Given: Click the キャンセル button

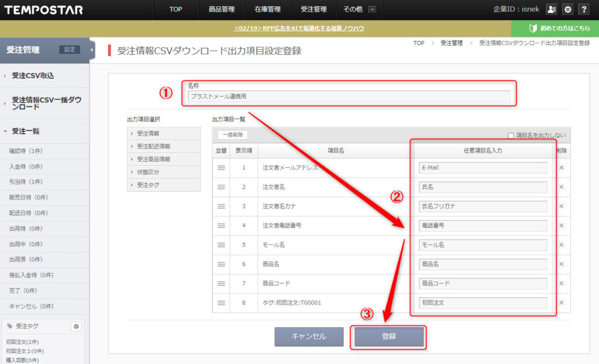Looking at the screenshot, I should tap(309, 337).
